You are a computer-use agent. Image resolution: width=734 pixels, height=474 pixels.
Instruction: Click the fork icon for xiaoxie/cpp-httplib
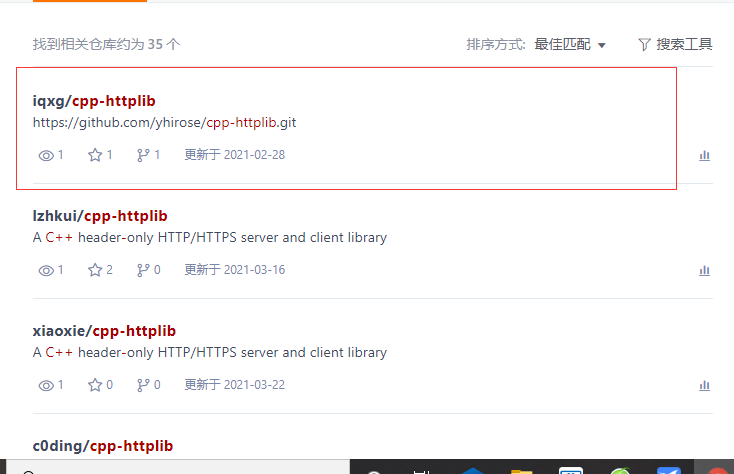click(x=143, y=386)
